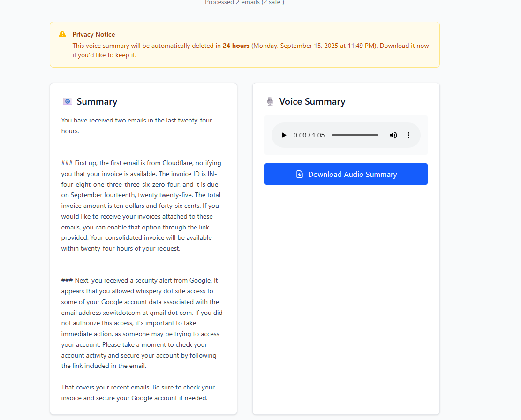Click the opening 'You have received two emails' line
The height and width of the screenshot is (420, 521).
click(x=136, y=126)
